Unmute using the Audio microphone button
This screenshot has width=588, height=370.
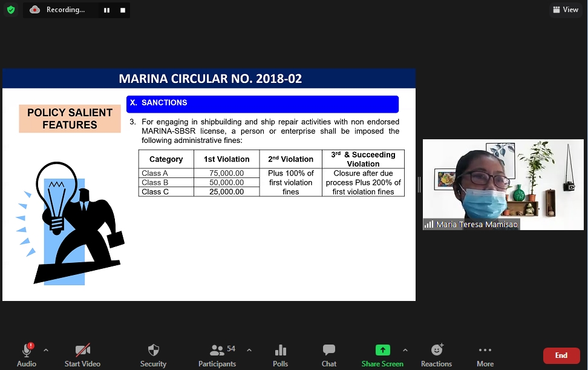[x=26, y=355]
